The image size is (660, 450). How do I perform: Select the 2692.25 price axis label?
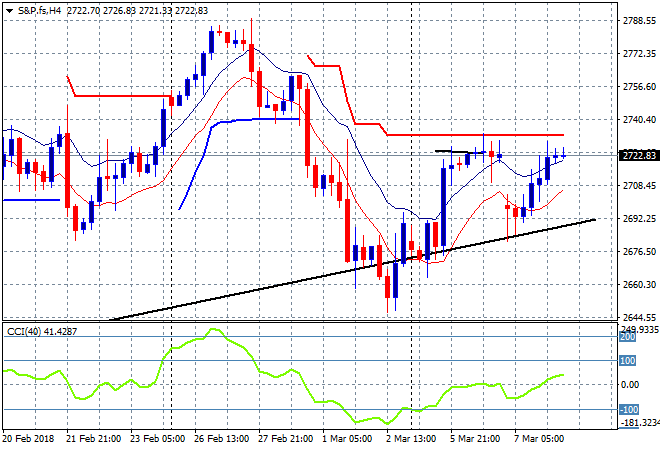(x=639, y=219)
